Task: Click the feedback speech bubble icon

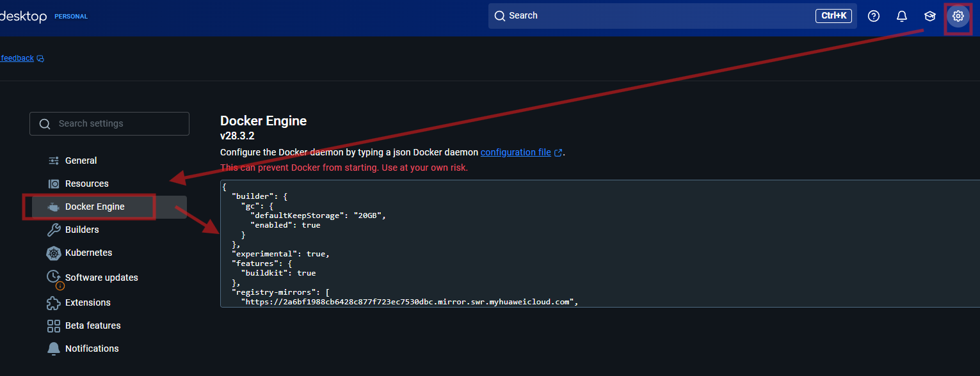Action: click(40, 59)
